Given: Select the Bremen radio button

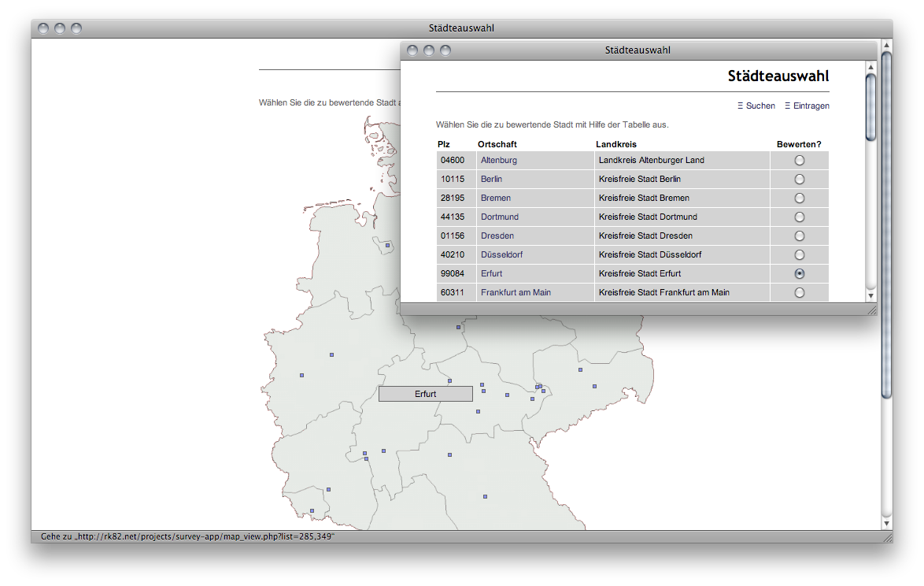Looking at the screenshot, I should click(x=800, y=198).
